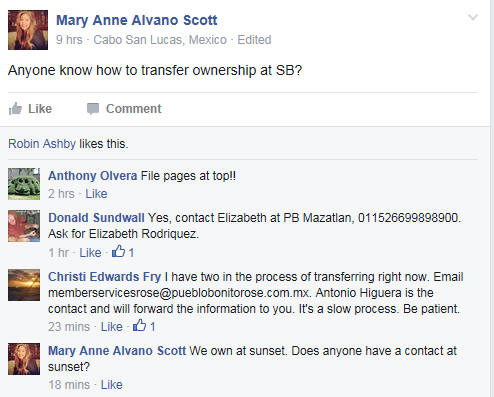Like Christi Edwards Fry's comment
The image size is (494, 397).
pyautogui.click(x=112, y=327)
